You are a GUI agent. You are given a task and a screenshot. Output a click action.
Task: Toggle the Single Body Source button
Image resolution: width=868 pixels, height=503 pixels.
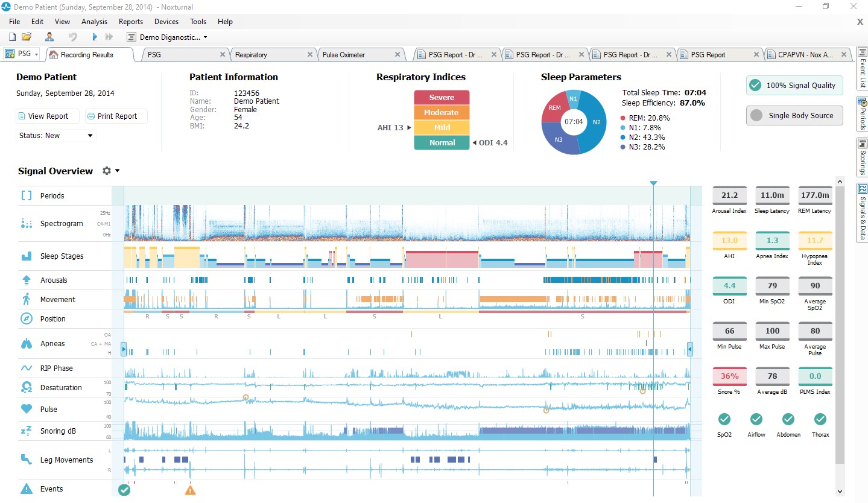(794, 116)
